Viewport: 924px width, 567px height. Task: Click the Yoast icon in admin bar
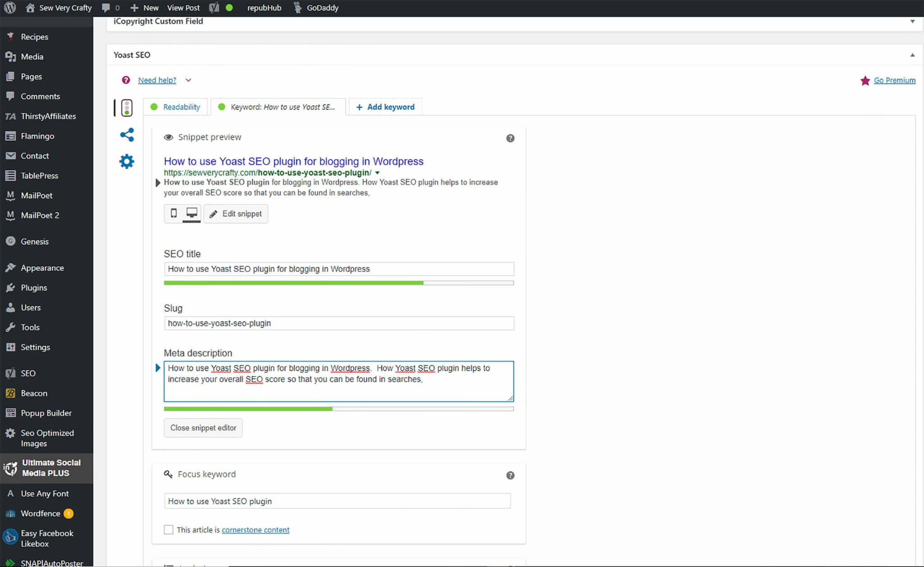214,8
